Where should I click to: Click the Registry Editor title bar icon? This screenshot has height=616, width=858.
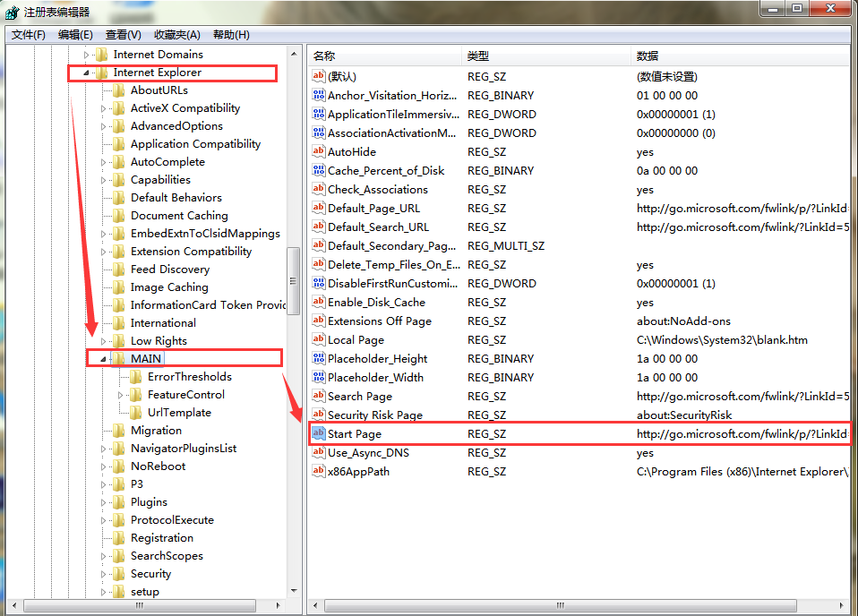tap(12, 12)
